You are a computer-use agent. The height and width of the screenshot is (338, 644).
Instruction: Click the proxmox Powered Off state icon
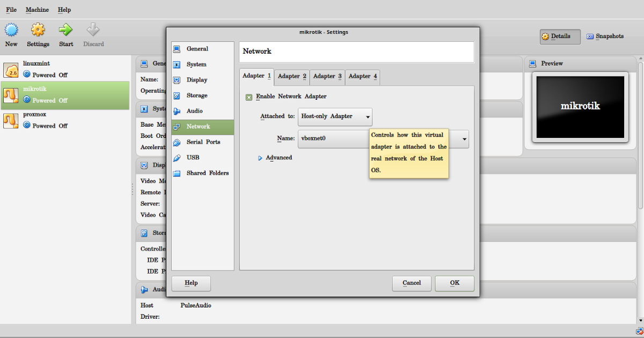(26, 125)
